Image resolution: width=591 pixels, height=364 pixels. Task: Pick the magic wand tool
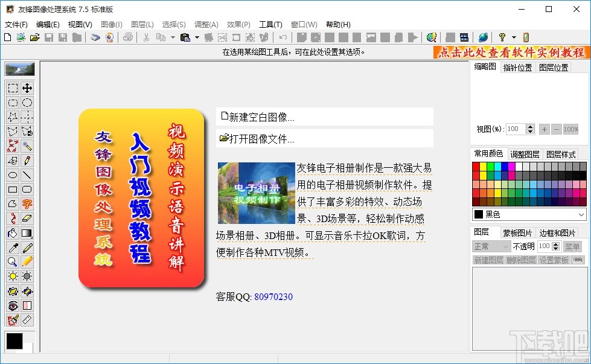[x=27, y=146]
